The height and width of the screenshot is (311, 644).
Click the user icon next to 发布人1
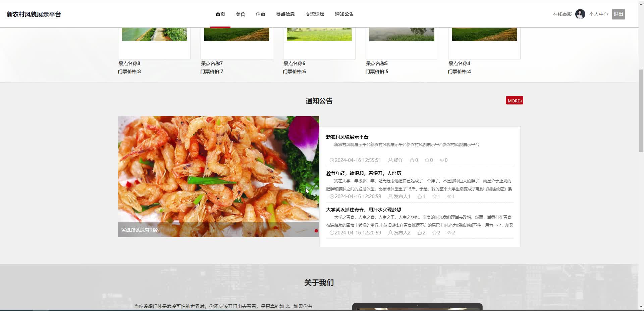(x=390, y=196)
